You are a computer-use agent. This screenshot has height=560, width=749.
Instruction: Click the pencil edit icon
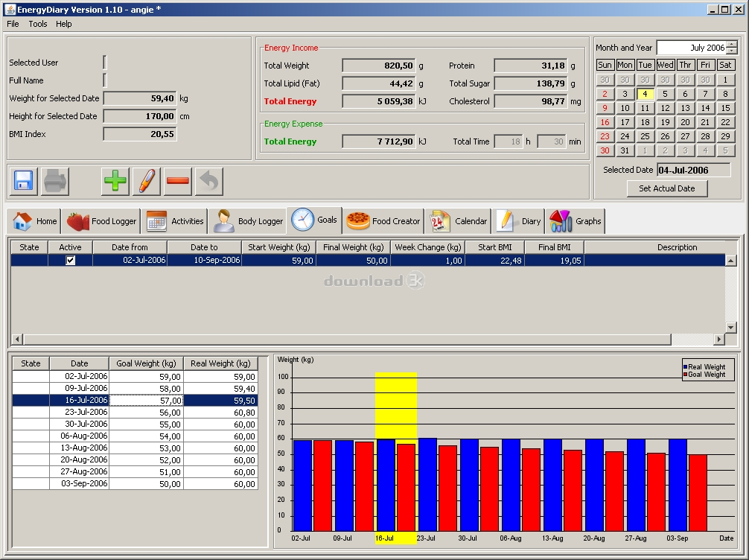tap(147, 180)
